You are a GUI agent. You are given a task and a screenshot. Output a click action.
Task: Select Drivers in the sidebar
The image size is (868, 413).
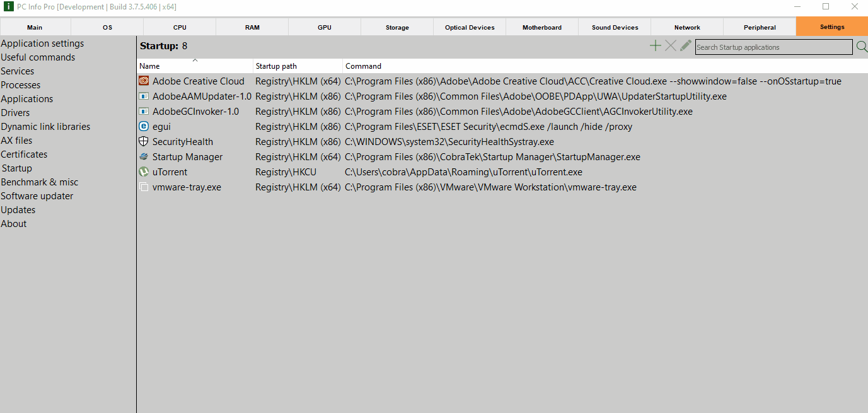click(15, 113)
